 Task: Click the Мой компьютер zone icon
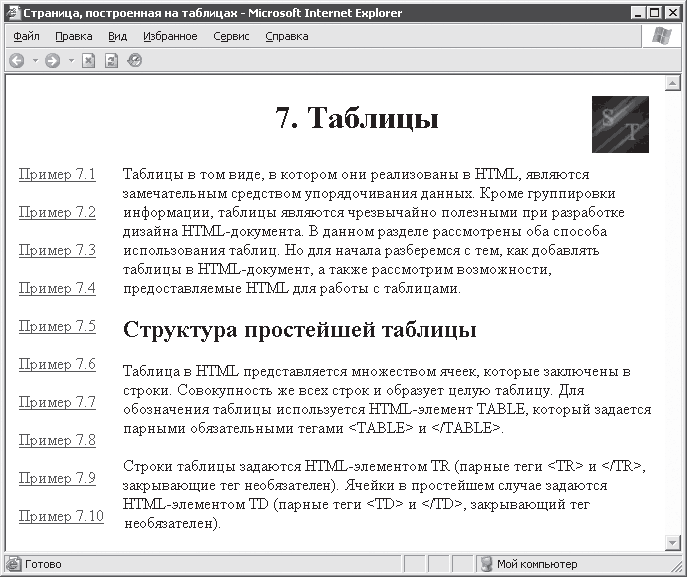pos(486,564)
